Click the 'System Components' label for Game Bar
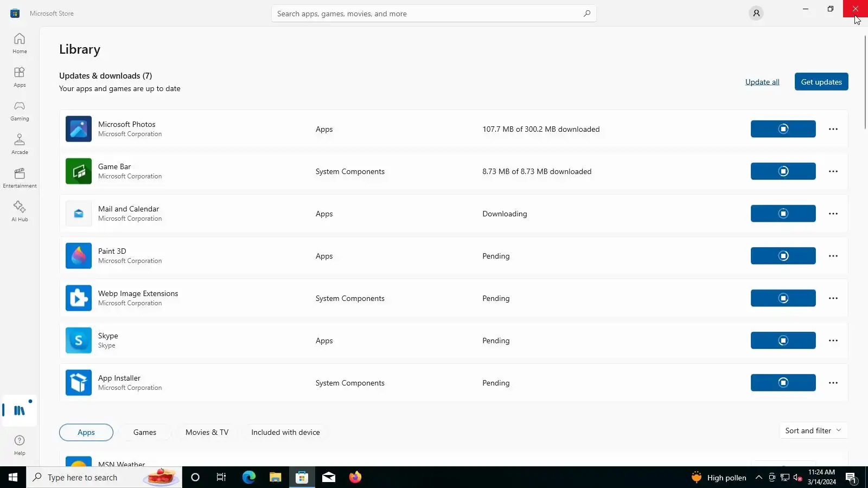Image resolution: width=868 pixels, height=488 pixels. pyautogui.click(x=350, y=171)
